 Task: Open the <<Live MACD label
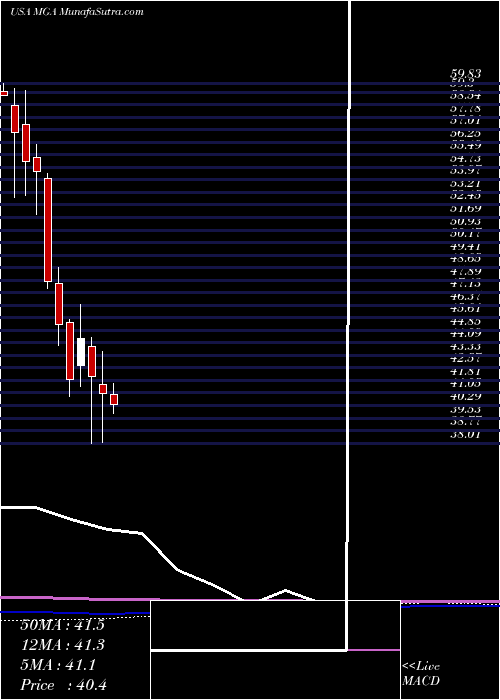[x=421, y=673]
